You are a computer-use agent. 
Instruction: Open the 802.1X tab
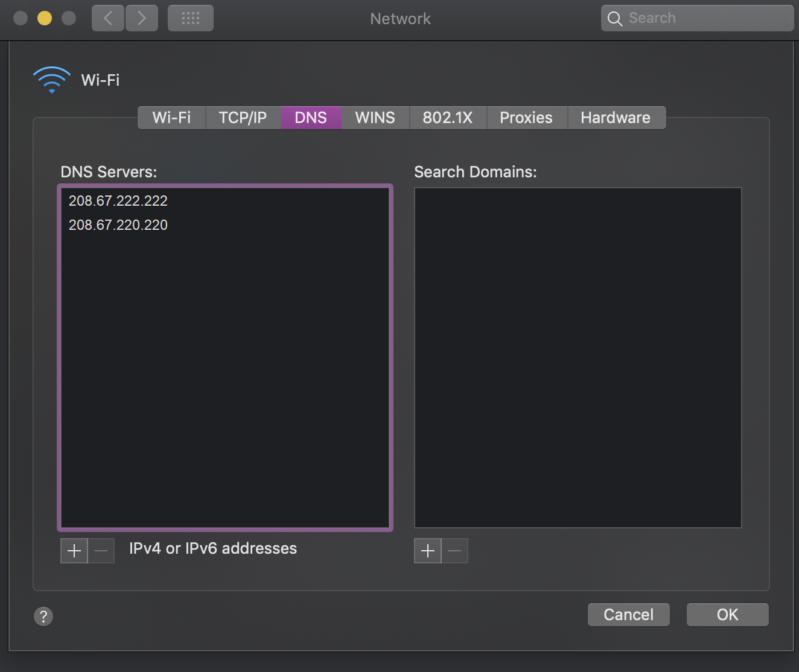click(448, 118)
